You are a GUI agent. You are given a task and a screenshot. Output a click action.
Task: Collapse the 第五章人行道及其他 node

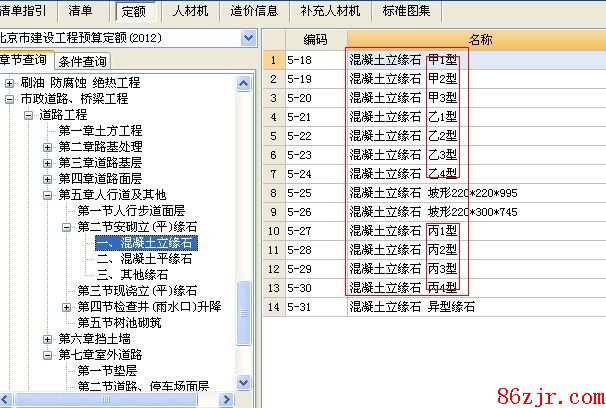[47, 195]
